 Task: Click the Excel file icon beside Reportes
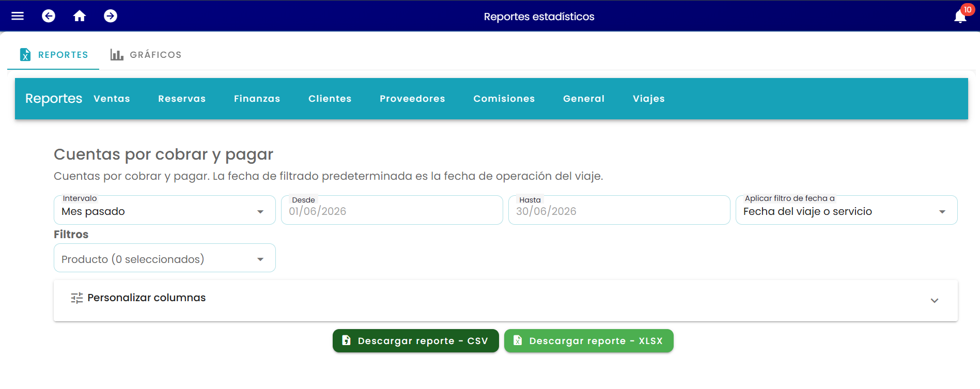coord(25,55)
